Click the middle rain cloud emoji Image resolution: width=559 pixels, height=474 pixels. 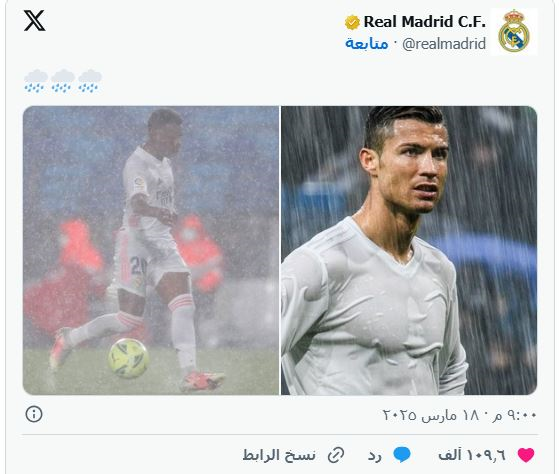tap(63, 81)
